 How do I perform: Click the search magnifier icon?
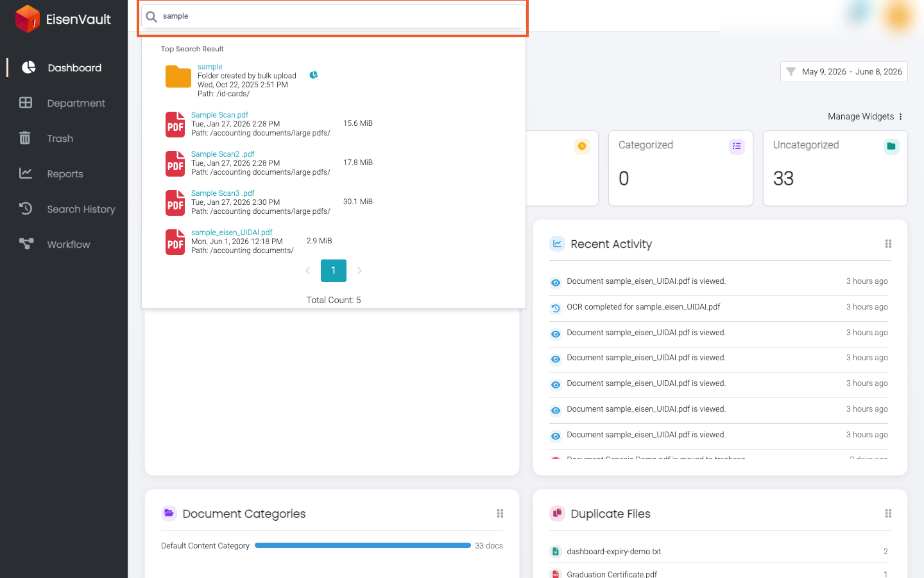(151, 17)
